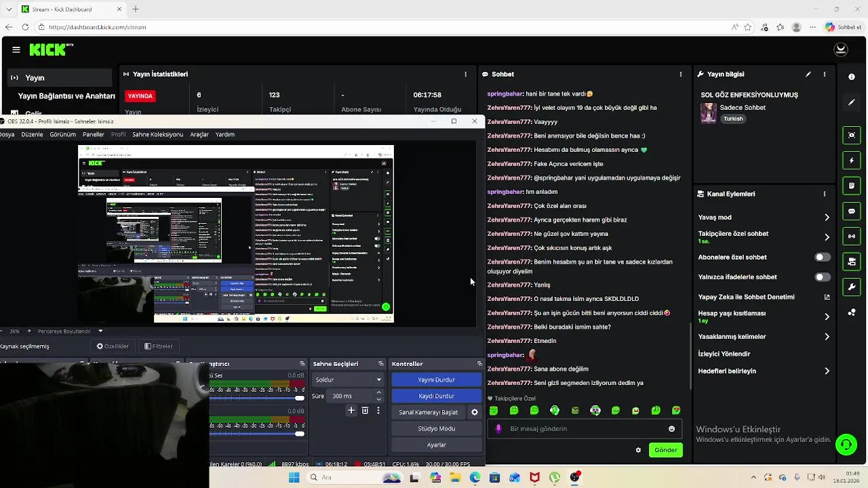This screenshot has height=488, width=868.
Task: Expand Yasaklanmış kelimeler settings
Action: tap(827, 337)
